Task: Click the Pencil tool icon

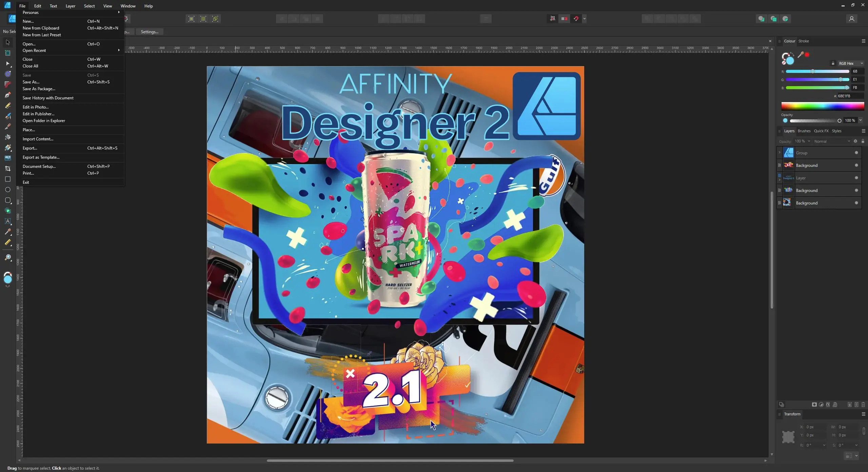Action: 7,106
